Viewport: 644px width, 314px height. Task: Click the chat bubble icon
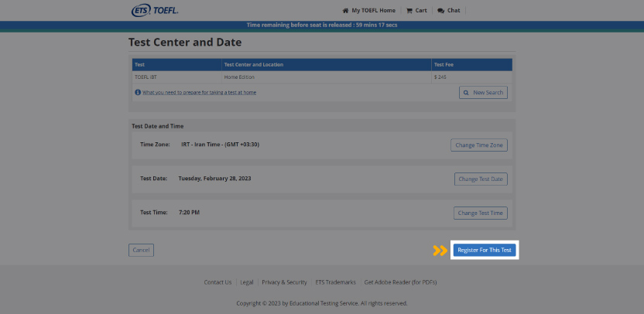[440, 11]
